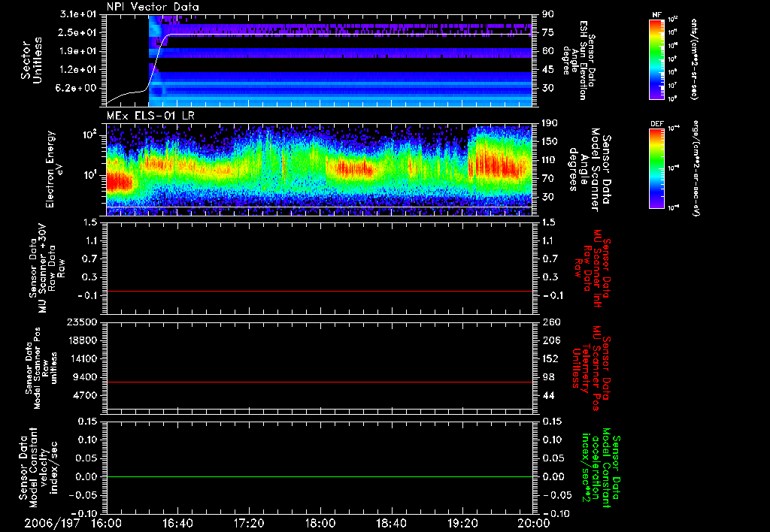Click the "MU Scanner +30V Raw Data" axis title
The image size is (770, 532).
coord(47,268)
